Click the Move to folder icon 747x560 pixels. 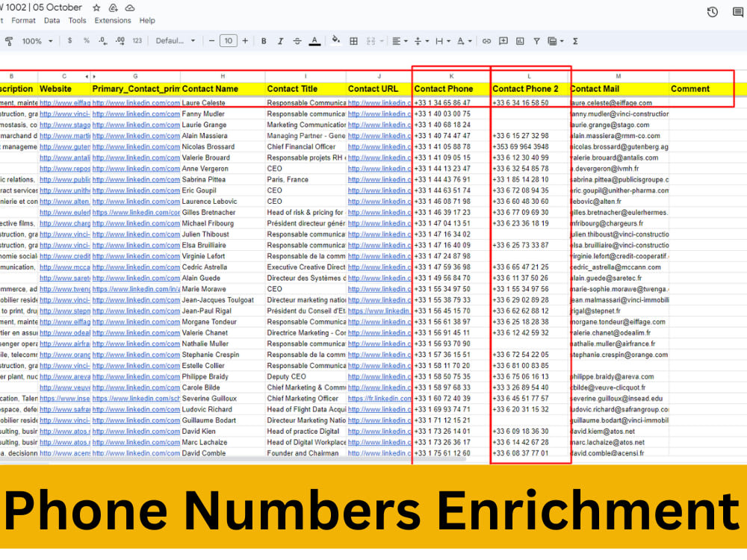tap(113, 7)
